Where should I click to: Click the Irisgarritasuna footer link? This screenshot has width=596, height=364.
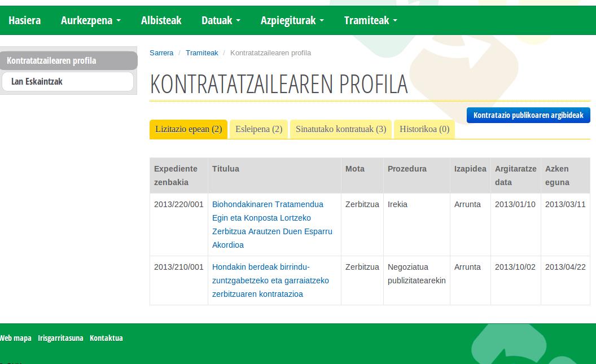tap(60, 338)
